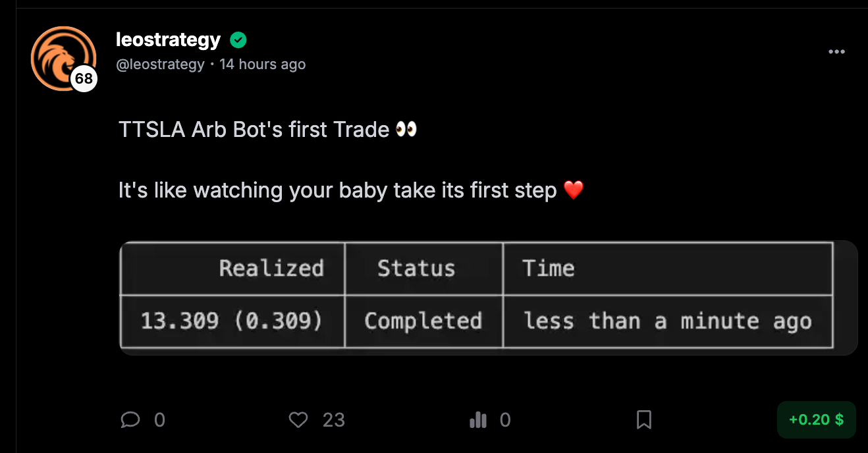
Task: Click the @leostrategy handle
Action: click(x=160, y=64)
